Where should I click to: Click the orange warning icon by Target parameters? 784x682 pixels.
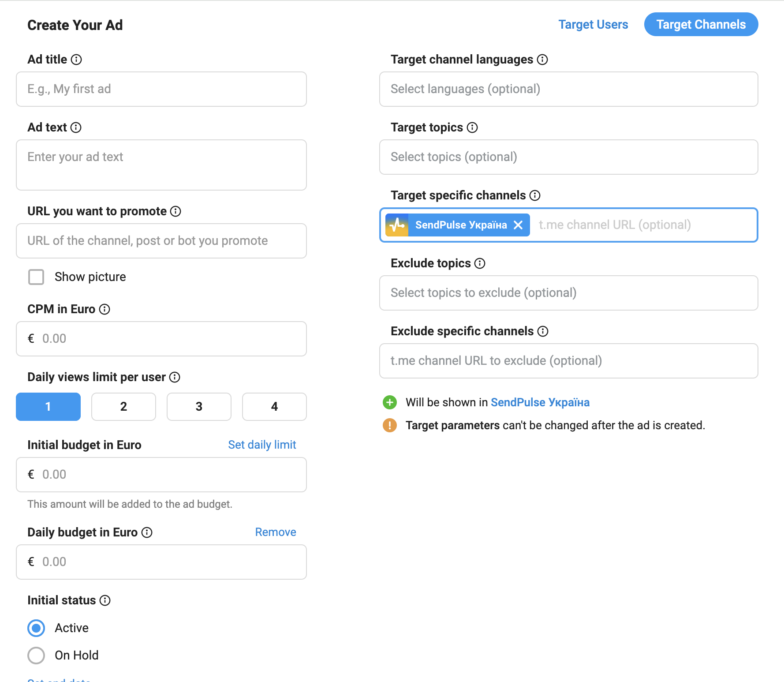click(x=390, y=425)
